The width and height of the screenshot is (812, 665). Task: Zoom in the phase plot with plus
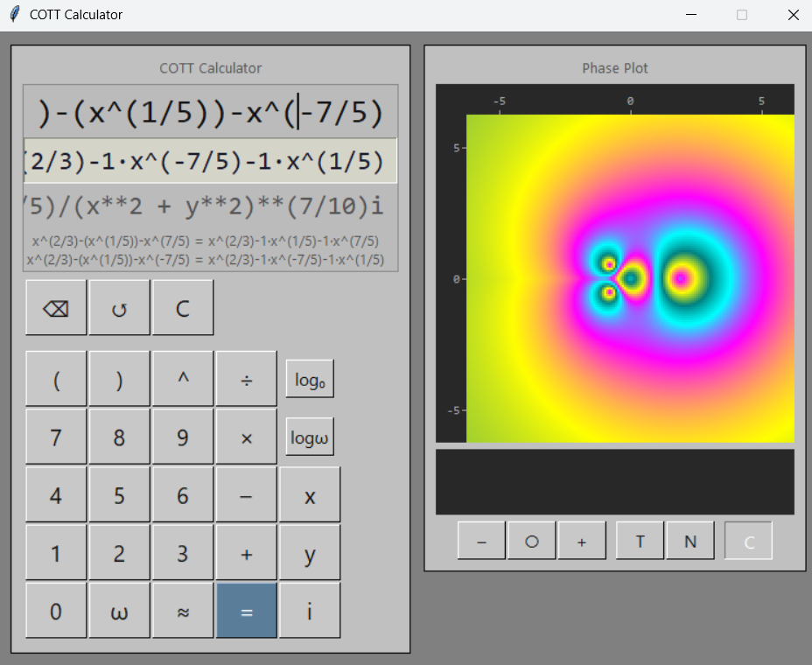pos(582,541)
